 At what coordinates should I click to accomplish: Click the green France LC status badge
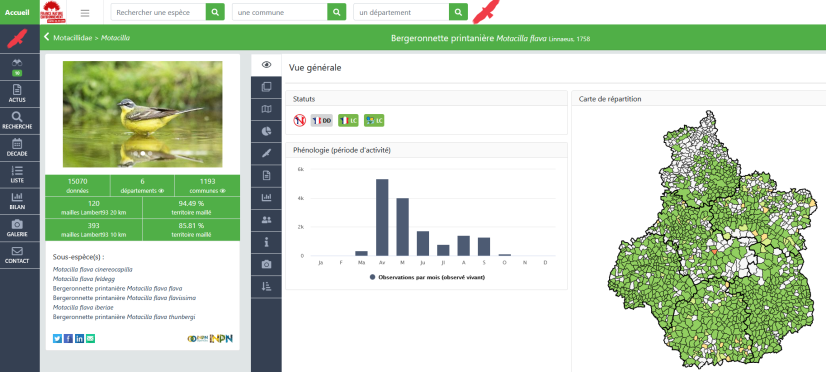click(x=348, y=121)
